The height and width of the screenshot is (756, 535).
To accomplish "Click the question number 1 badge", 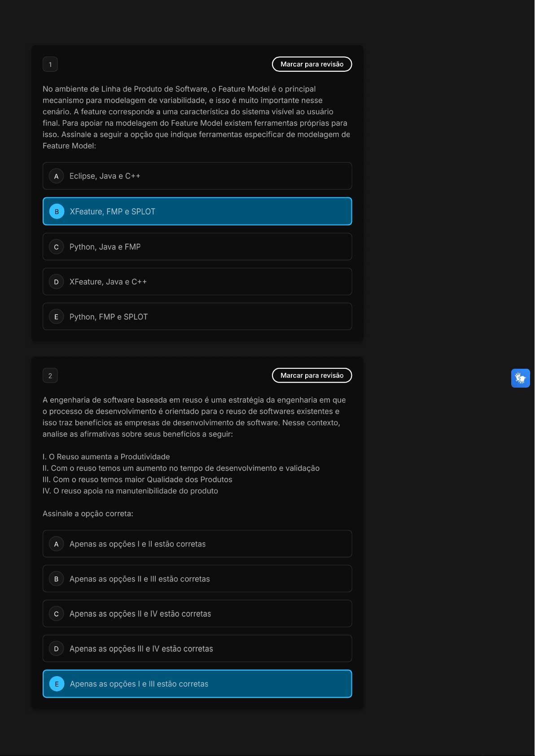I will coord(50,65).
